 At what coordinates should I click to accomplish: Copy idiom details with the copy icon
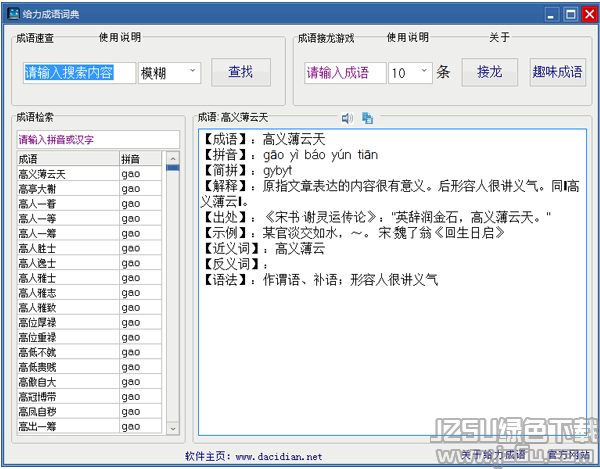367,118
